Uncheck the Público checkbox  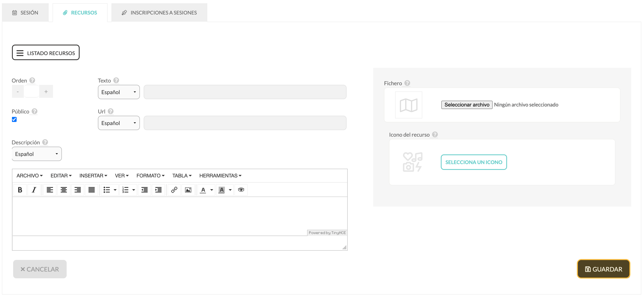click(x=14, y=119)
